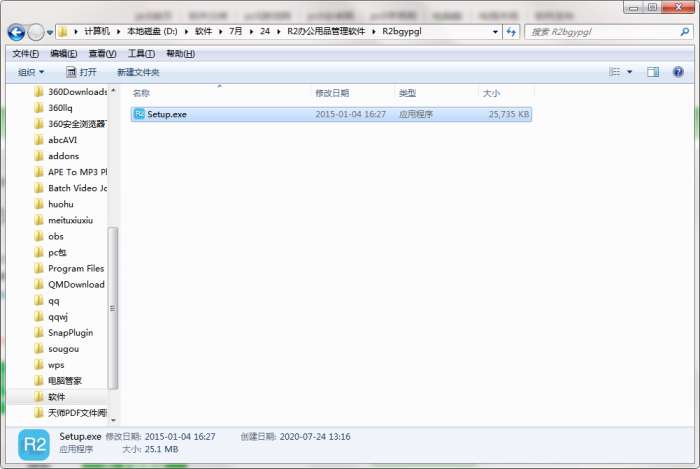The image size is (700, 469).
Task: Click the SnapPlugin folder icon
Action: pyautogui.click(x=39, y=333)
